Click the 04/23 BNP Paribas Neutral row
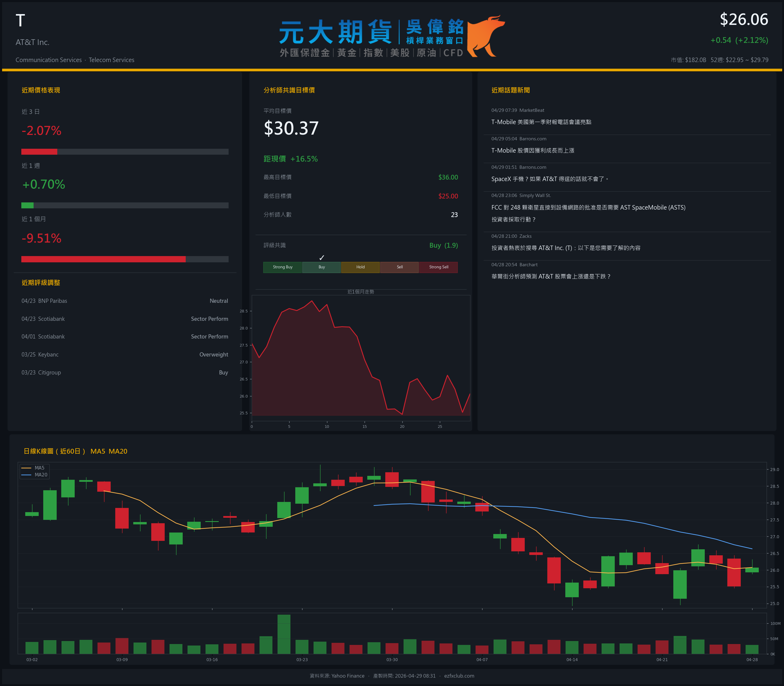Image resolution: width=784 pixels, height=686 pixels. click(x=125, y=301)
